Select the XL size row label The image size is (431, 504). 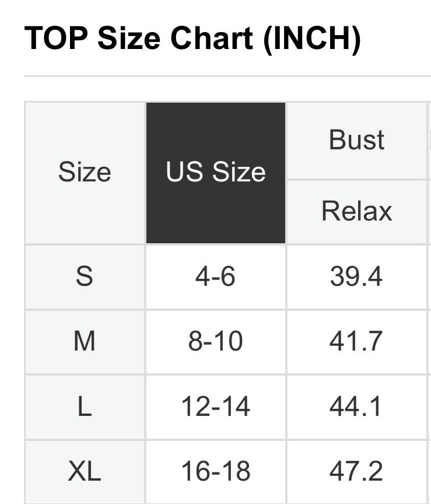point(85,471)
